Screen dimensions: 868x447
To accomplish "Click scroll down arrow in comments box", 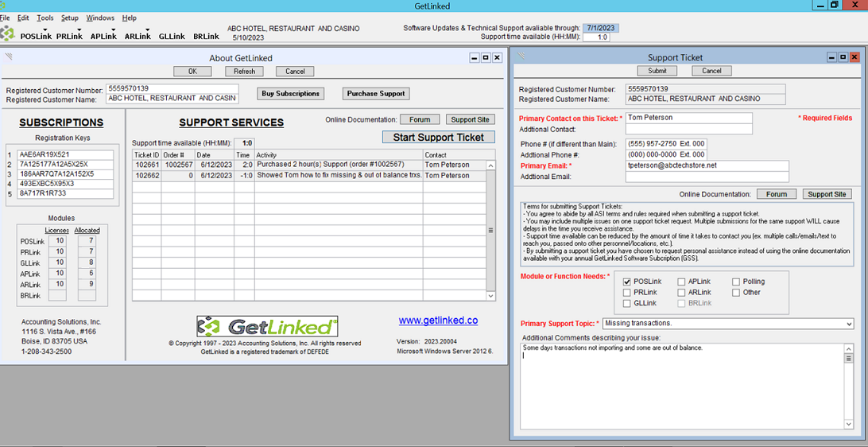I will (x=849, y=424).
